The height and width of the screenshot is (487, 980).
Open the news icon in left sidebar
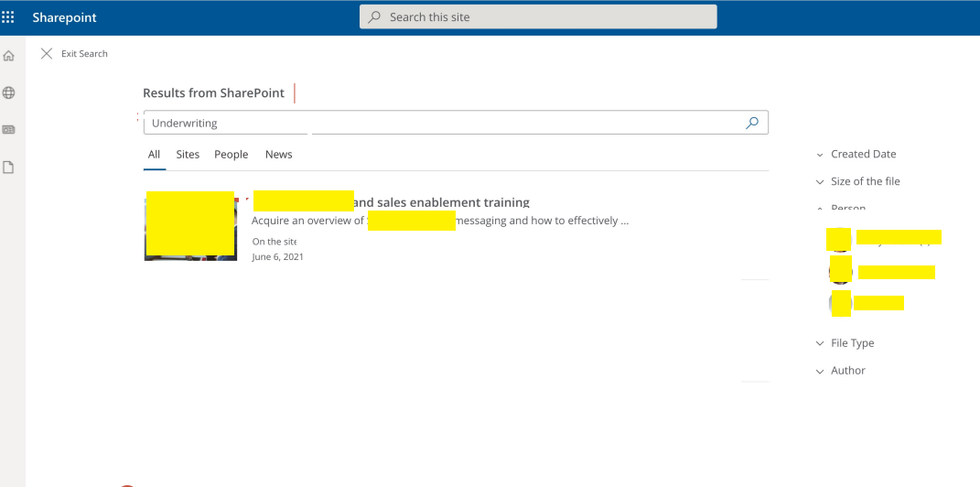coord(9,130)
